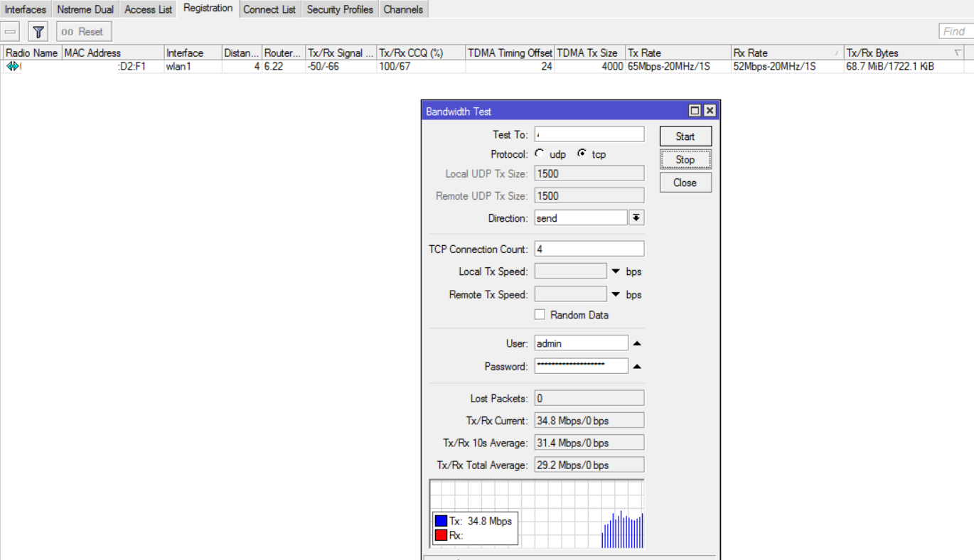This screenshot has width=974, height=560.
Task: Click the filter funnel icon in toolbar
Action: 38,32
